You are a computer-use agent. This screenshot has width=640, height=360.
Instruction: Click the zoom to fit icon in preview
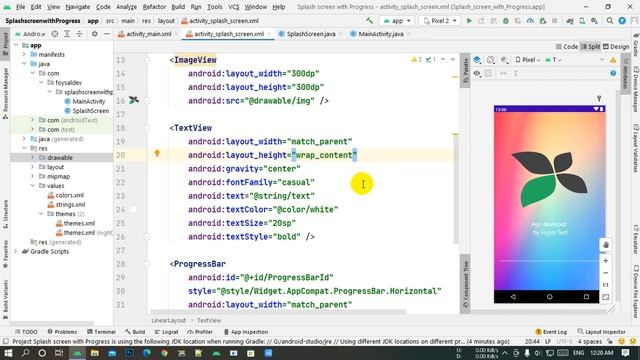tap(606, 297)
